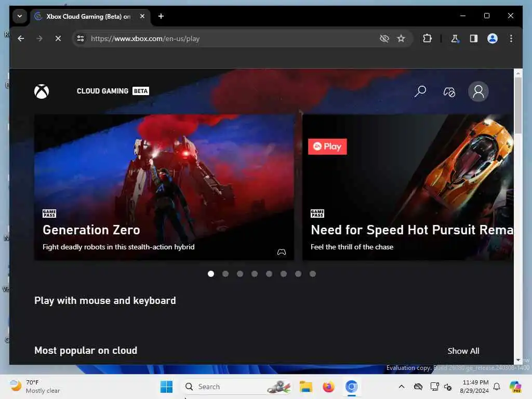This screenshot has height=399, width=532.
Task: Open Firefox from the taskbar
Action: [328, 387]
